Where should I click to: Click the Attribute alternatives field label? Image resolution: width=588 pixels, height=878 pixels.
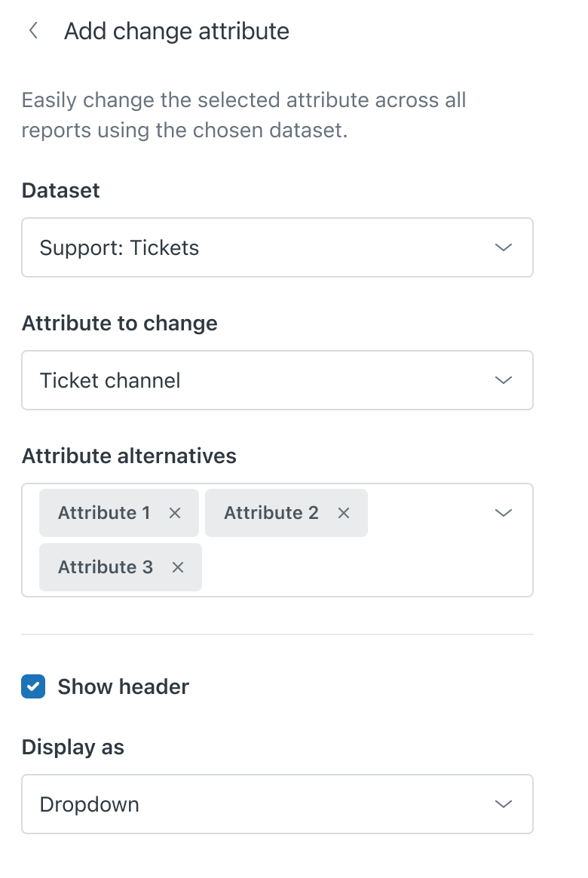(129, 456)
